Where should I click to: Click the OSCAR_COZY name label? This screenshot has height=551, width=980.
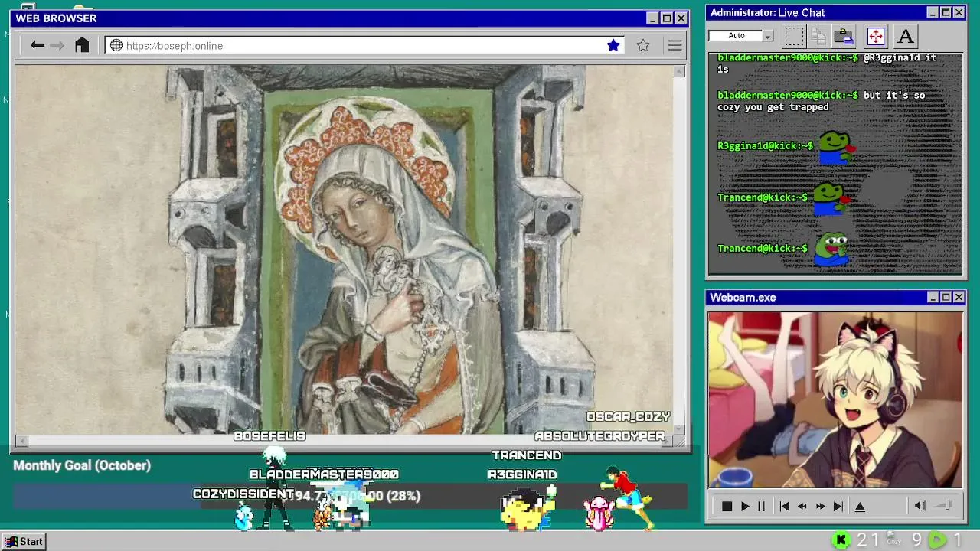coord(628,416)
